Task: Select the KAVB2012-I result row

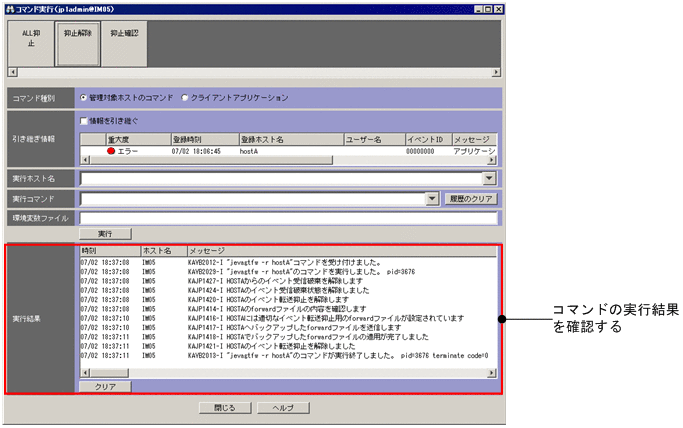Action: click(x=288, y=263)
